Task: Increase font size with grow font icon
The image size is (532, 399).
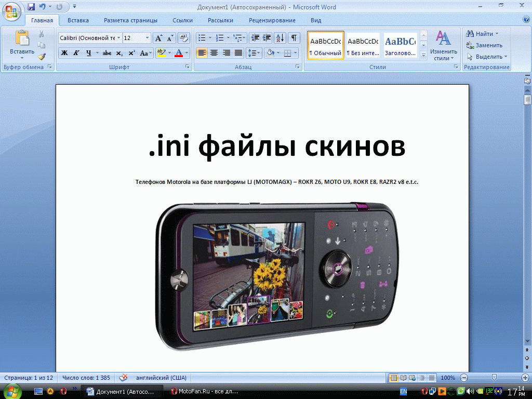Action: click(x=158, y=38)
